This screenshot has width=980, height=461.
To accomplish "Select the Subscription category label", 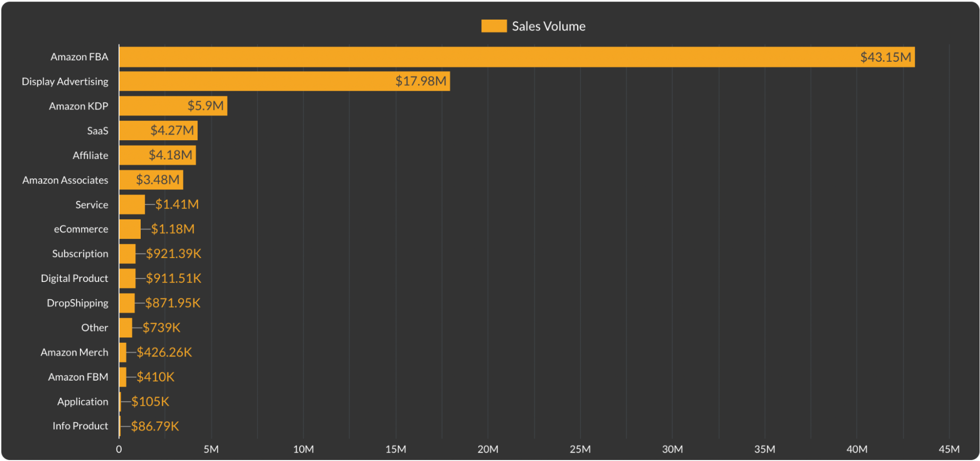I will [79, 254].
